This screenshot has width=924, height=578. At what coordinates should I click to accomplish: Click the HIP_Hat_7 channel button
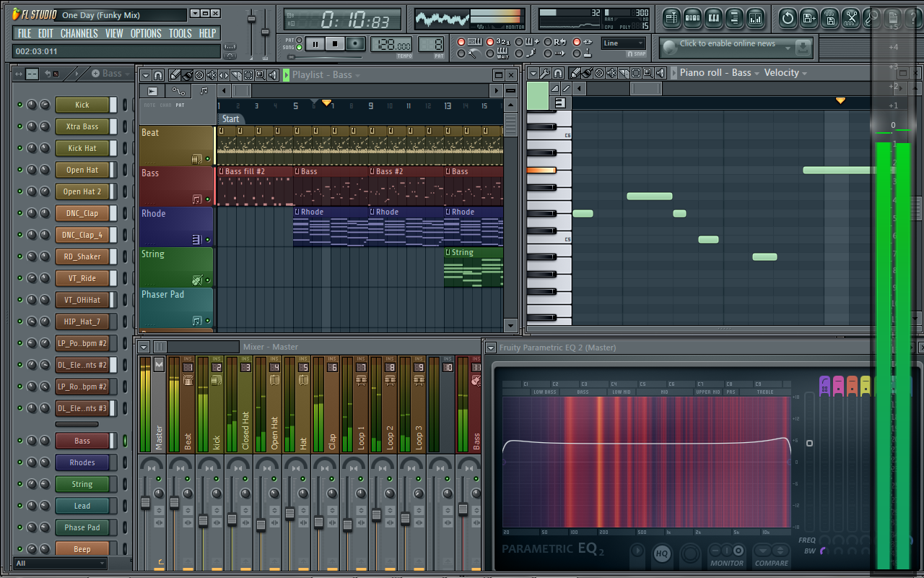coord(82,322)
